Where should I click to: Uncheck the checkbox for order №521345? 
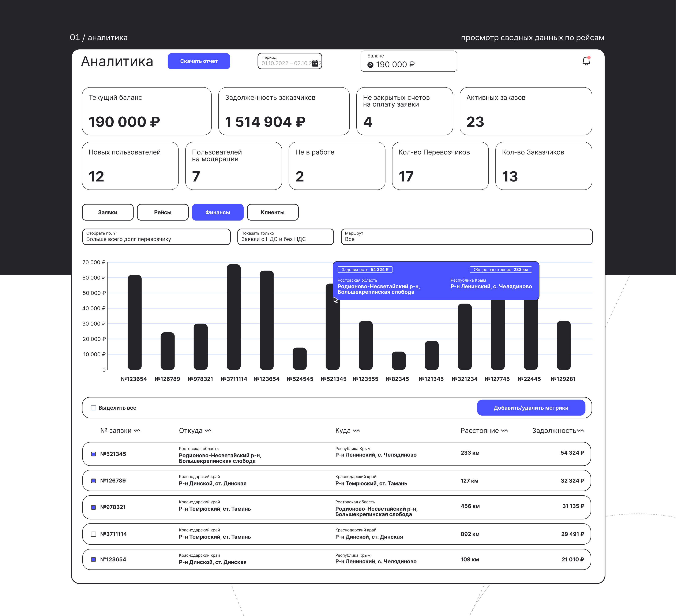[x=94, y=454]
